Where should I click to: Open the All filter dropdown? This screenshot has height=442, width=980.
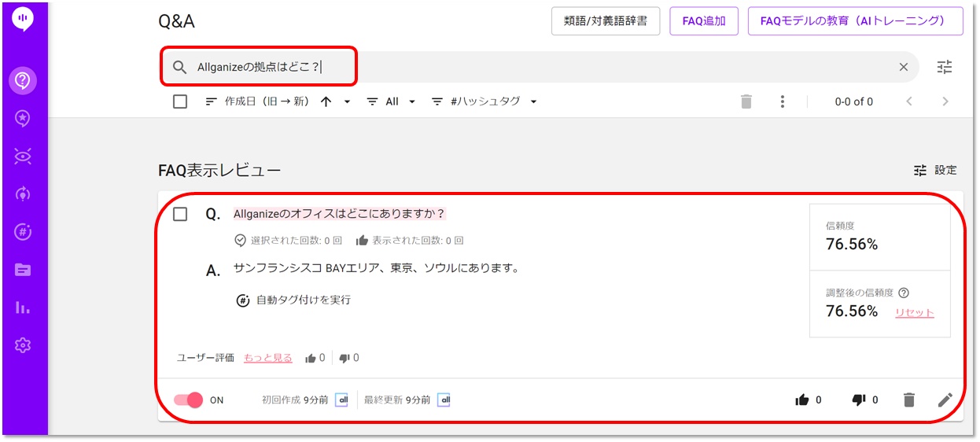(392, 101)
